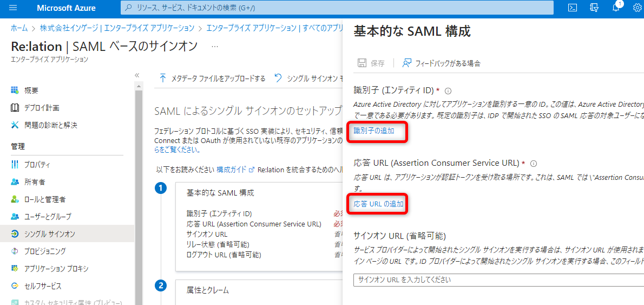
Task: Click the シングル サインオン circular arrow icon
Action: [15, 234]
